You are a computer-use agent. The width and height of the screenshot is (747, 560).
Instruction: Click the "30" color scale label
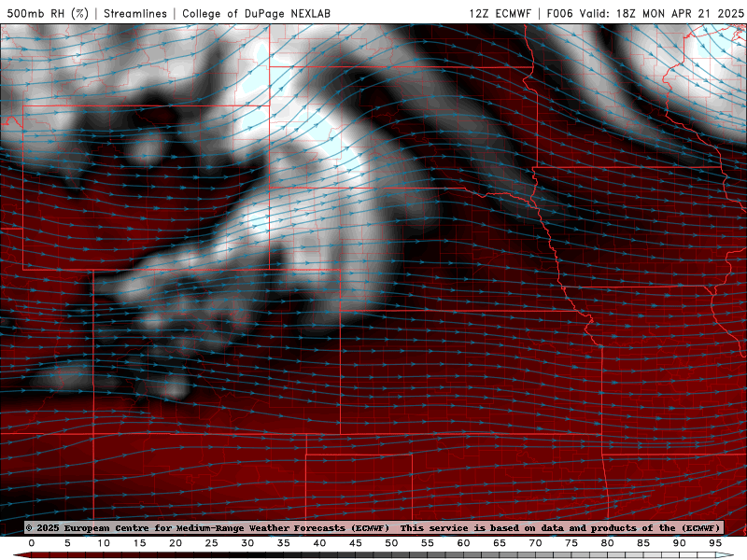click(247, 543)
